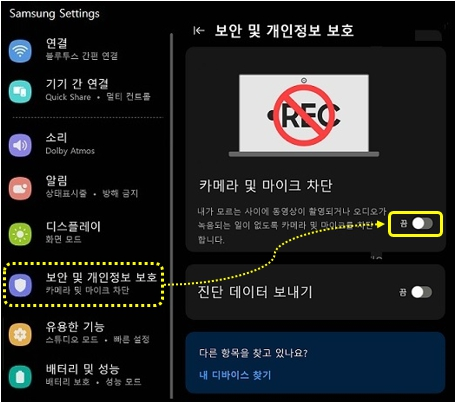456x402 pixels.
Task: Turn on 진단 데이터 보내기 switch
Action: click(x=422, y=292)
